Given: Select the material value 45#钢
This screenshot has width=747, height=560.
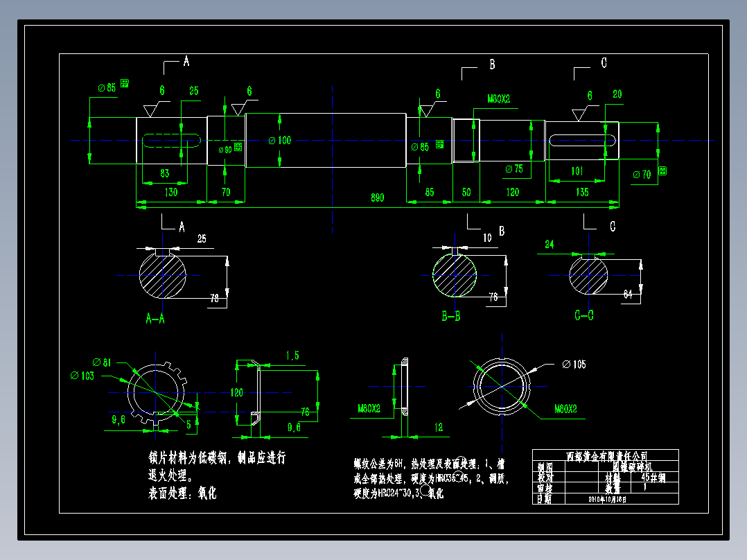Looking at the screenshot, I should click(x=653, y=477).
